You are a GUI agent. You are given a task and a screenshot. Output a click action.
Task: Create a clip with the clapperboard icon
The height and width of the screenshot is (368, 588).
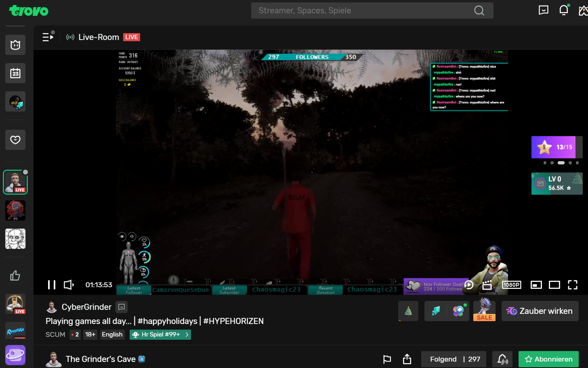(487, 285)
